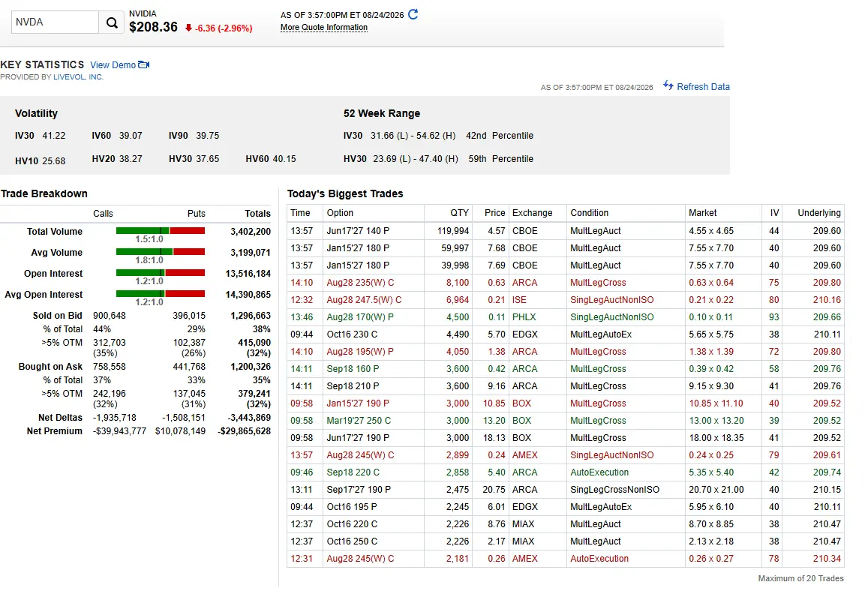Click the NVIDIA price $208.36
Image resolution: width=868 pixels, height=594 pixels.
(x=153, y=27)
